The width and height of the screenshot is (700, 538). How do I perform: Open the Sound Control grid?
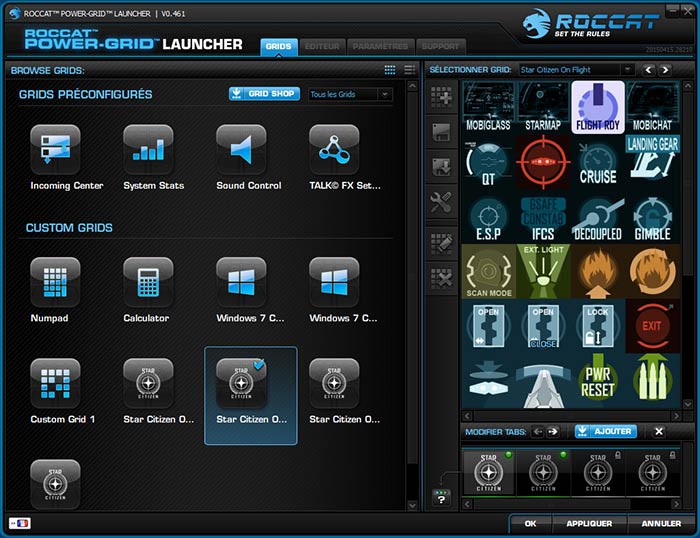(x=241, y=150)
